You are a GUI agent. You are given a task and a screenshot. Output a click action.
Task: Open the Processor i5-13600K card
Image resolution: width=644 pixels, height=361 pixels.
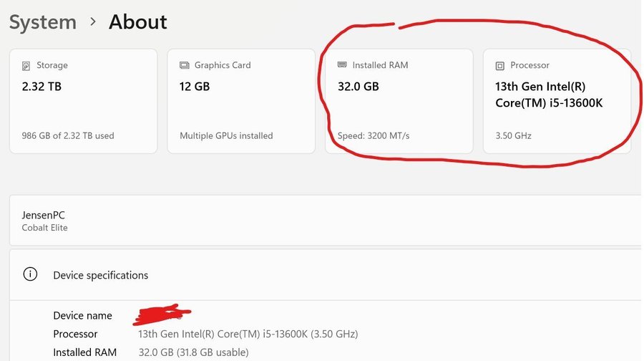557,101
